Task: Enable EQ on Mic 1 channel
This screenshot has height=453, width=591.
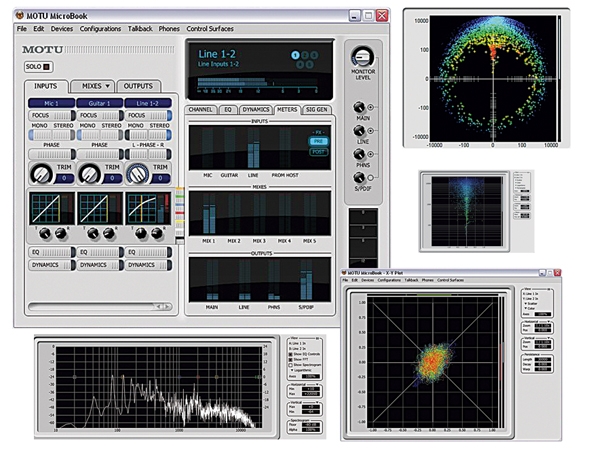Action: (52, 252)
